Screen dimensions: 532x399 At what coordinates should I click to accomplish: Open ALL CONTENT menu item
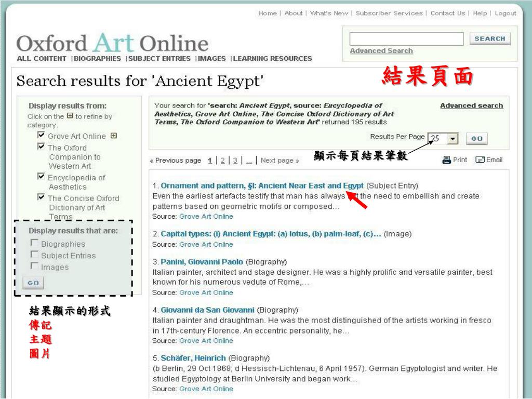(x=42, y=59)
